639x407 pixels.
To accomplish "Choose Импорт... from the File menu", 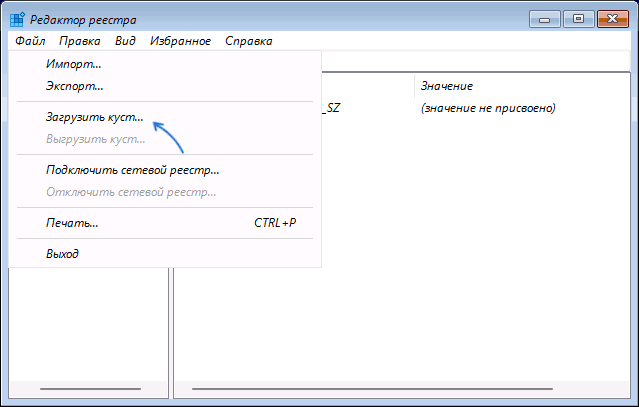I will [73, 64].
